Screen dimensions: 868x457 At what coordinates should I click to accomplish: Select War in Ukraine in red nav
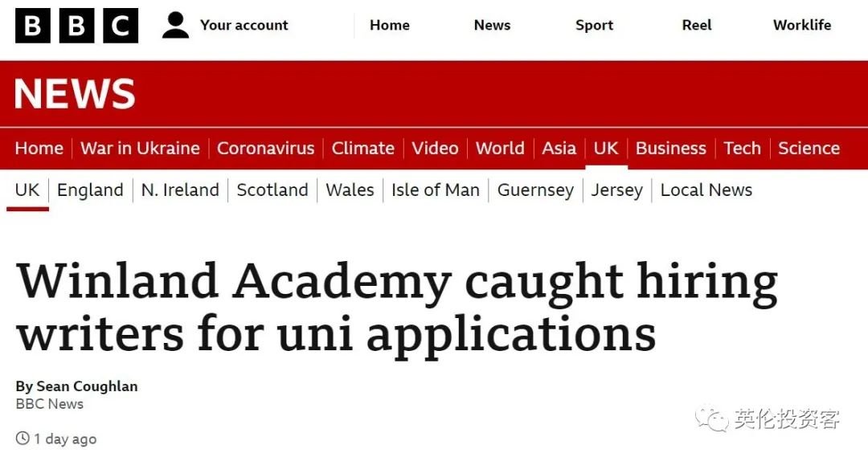pyautogui.click(x=140, y=149)
